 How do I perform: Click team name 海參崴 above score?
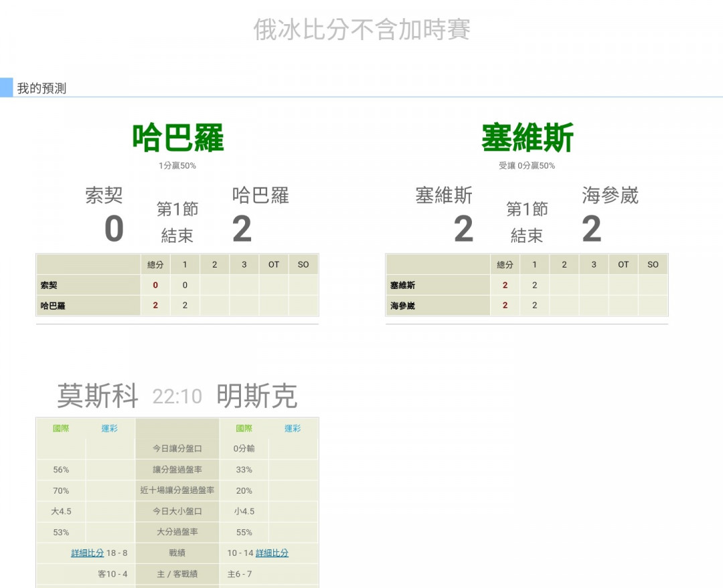pyautogui.click(x=610, y=195)
